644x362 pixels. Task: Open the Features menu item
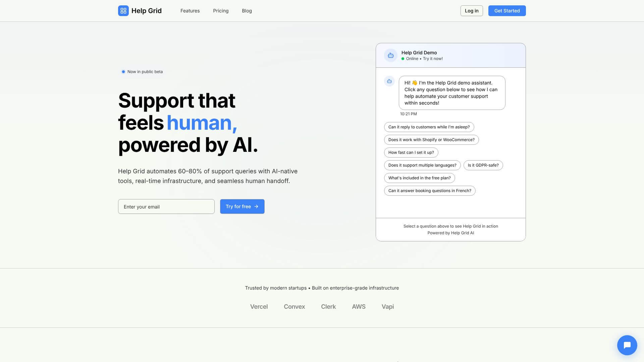pyautogui.click(x=190, y=10)
